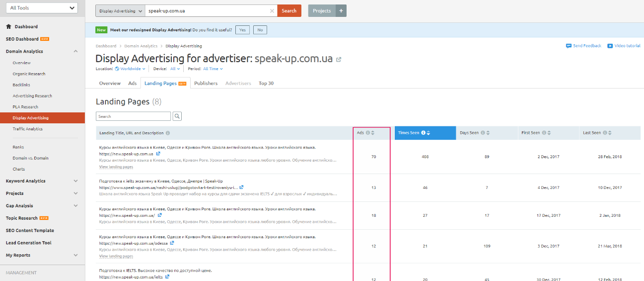
Task: Switch to the Publishers tab
Action: [206, 83]
